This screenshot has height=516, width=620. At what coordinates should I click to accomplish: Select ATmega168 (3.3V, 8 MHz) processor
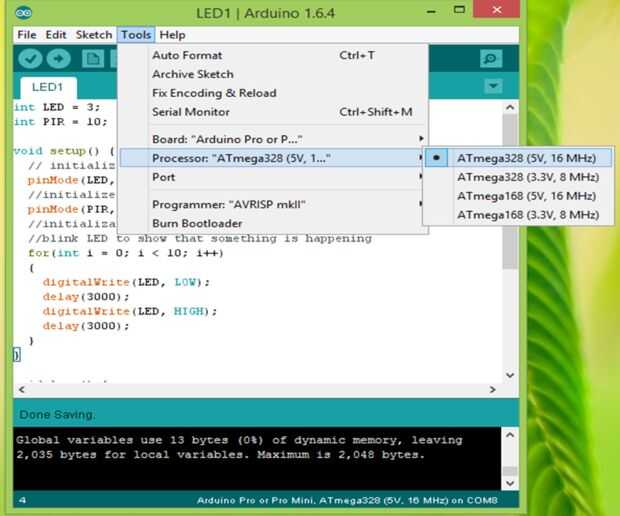pos(519,215)
